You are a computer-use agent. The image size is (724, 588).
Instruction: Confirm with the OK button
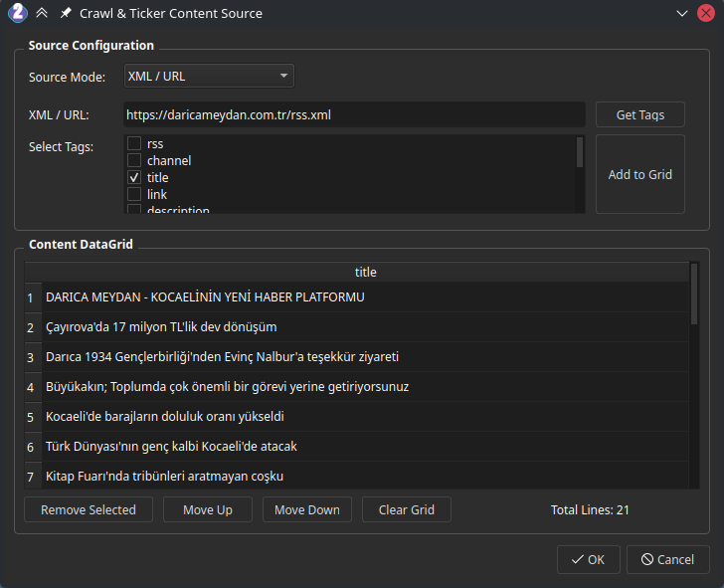589,559
